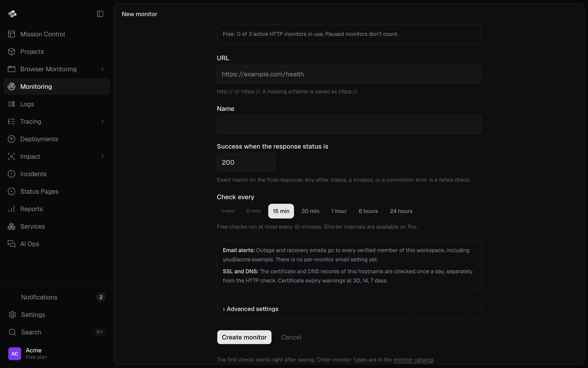The height and width of the screenshot is (368, 588).
Task: Open Status Pages in the sidebar
Action: (x=57, y=192)
